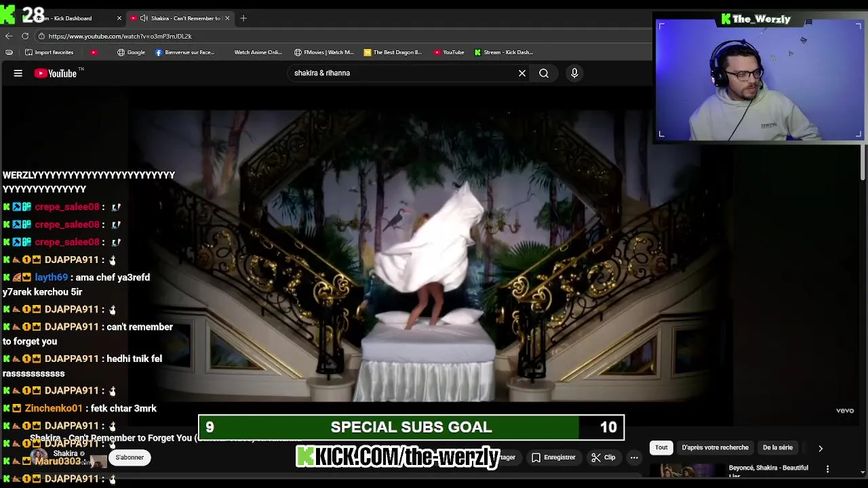Open The Best Dragon B... bookmark

coord(393,52)
